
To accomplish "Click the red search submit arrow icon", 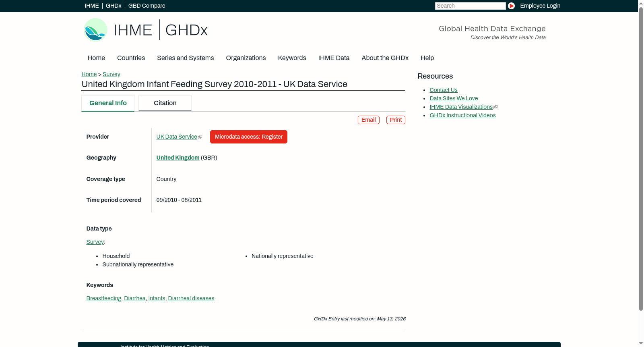I will 511,6.
